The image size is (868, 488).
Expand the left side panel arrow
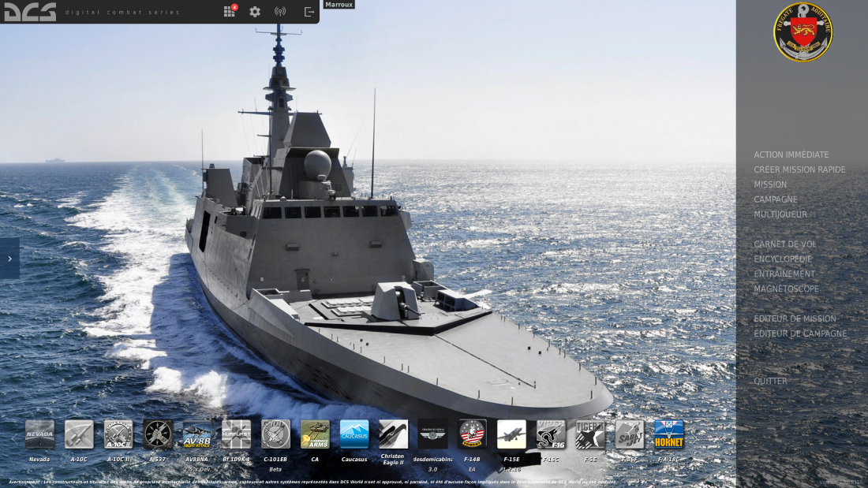(9, 259)
